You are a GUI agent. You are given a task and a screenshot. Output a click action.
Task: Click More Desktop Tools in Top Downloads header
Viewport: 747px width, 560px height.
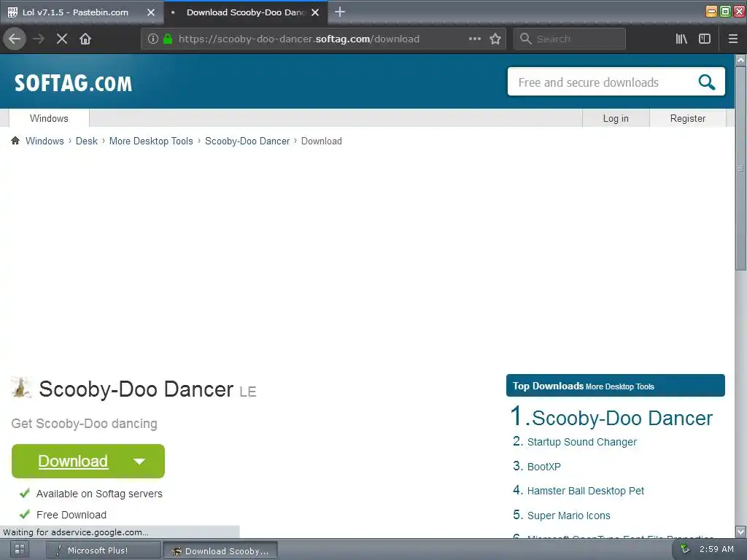pyautogui.click(x=620, y=386)
